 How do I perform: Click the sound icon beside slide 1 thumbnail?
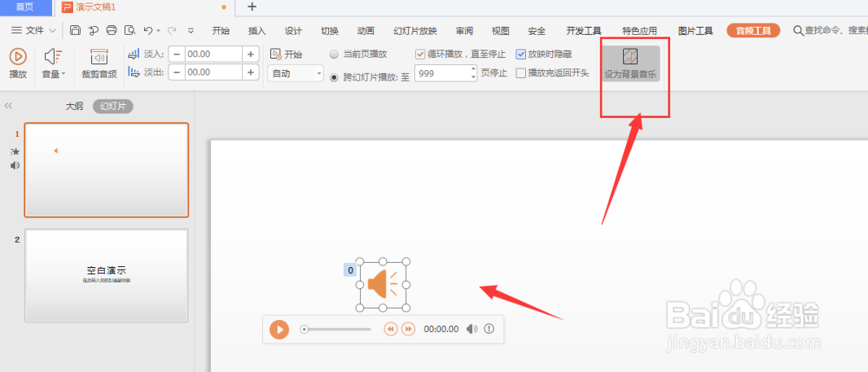(x=15, y=166)
